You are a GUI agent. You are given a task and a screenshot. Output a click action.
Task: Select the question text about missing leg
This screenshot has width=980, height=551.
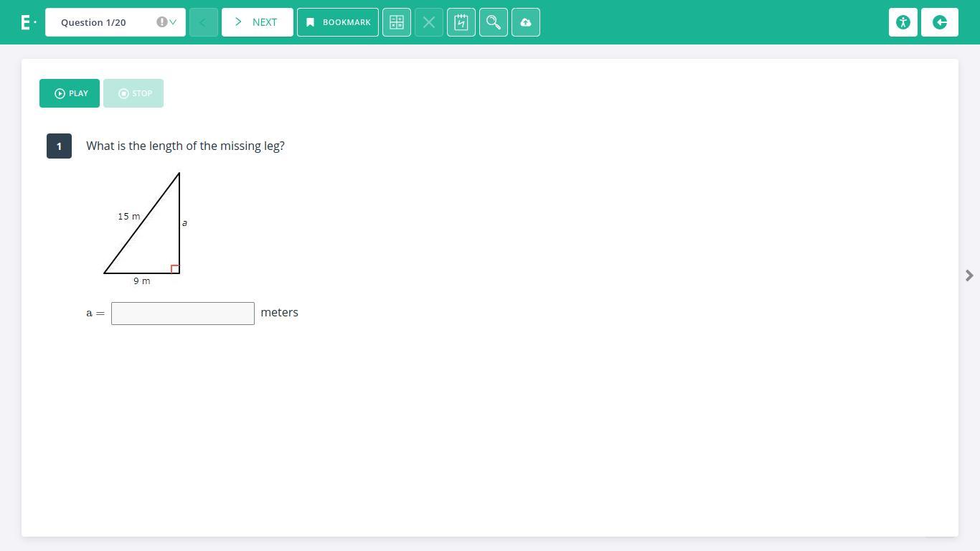tap(185, 146)
